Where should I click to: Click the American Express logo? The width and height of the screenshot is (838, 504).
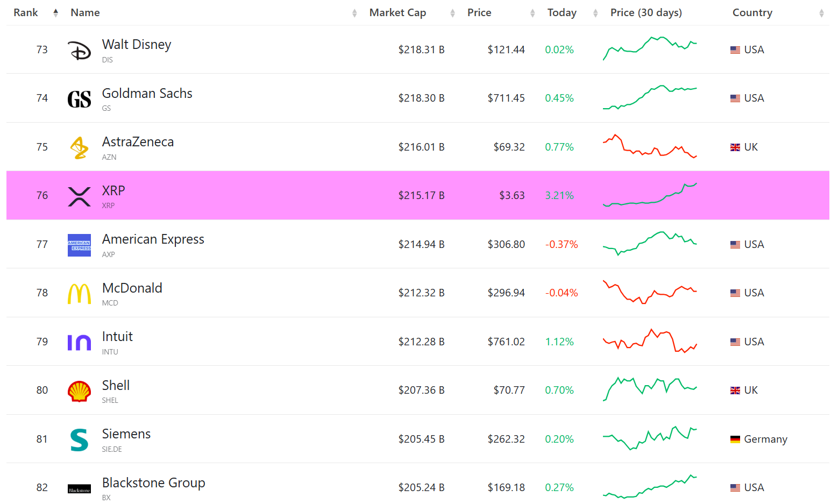click(80, 245)
